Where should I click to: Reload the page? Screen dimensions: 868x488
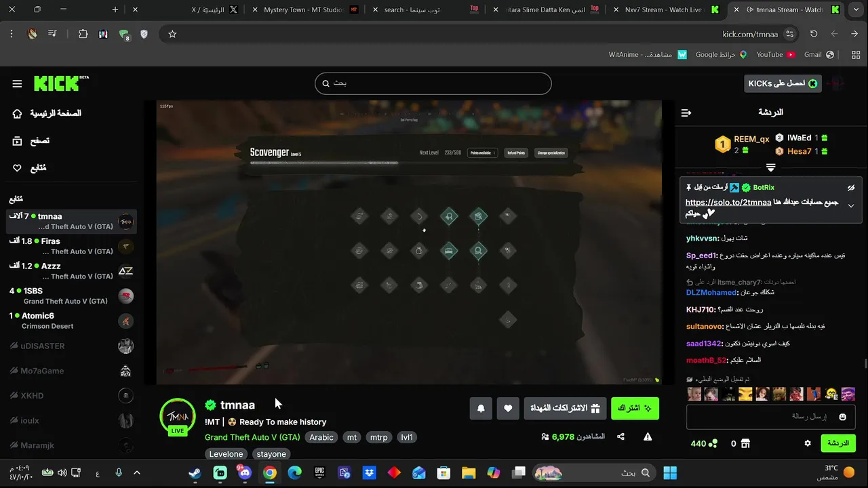(814, 34)
